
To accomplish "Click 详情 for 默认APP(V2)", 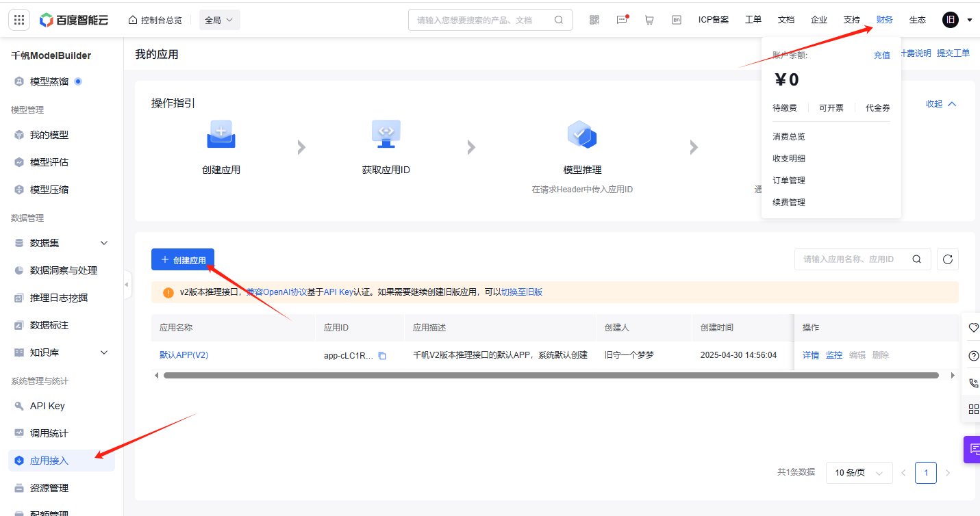I will [x=811, y=355].
